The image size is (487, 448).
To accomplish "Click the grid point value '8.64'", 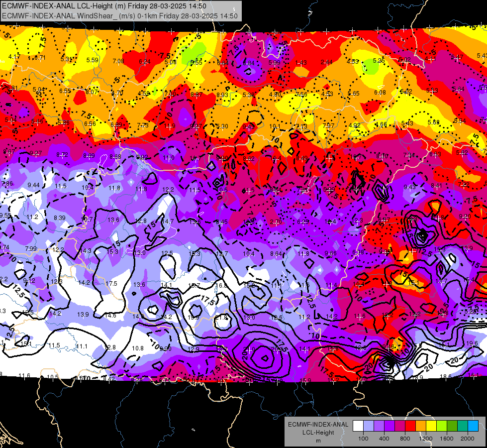I will coord(276,254).
